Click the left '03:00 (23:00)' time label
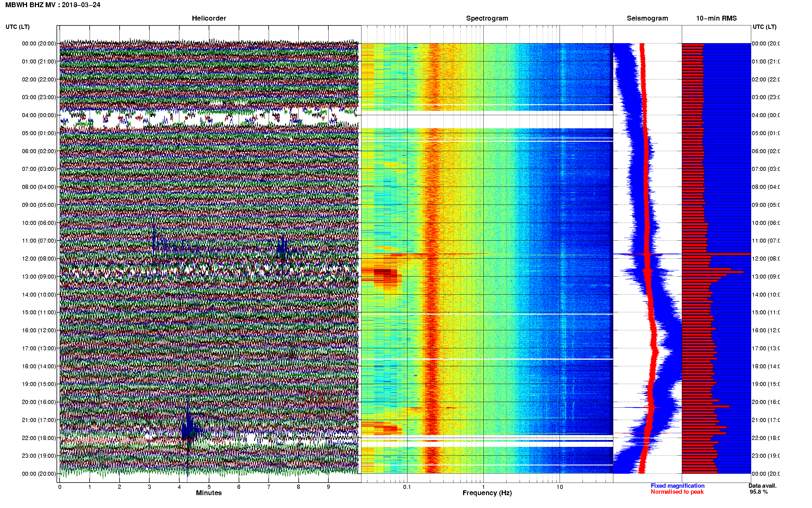The height and width of the screenshot is (508, 812). point(39,97)
